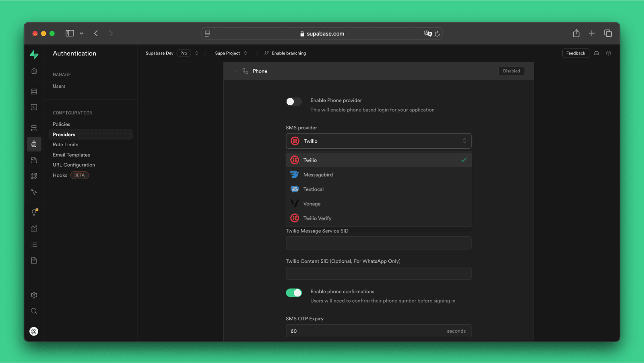Viewport: 644px width, 363px height.
Task: Click the SMS OTP Expiry field
Action: pyautogui.click(x=362, y=331)
